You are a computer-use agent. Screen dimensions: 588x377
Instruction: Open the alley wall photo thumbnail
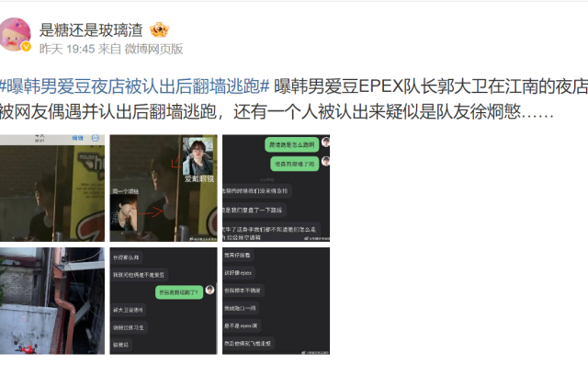[x=52, y=301]
